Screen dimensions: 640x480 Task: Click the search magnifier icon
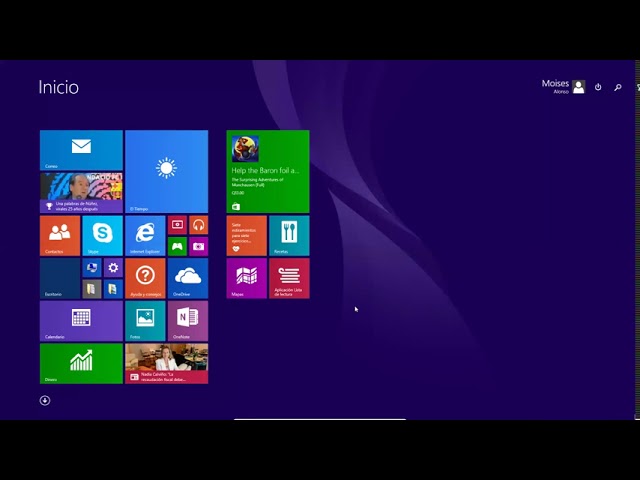click(618, 87)
